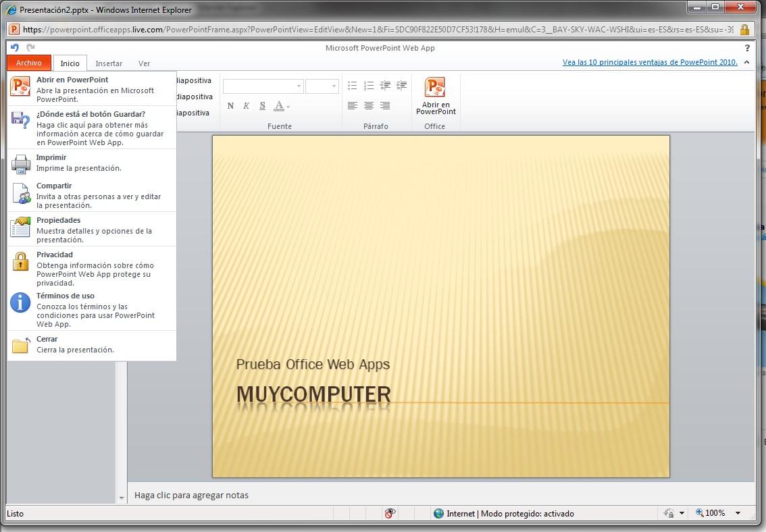The image size is (766, 532).
Task: Click the Internet zone globe in status bar
Action: (x=438, y=513)
